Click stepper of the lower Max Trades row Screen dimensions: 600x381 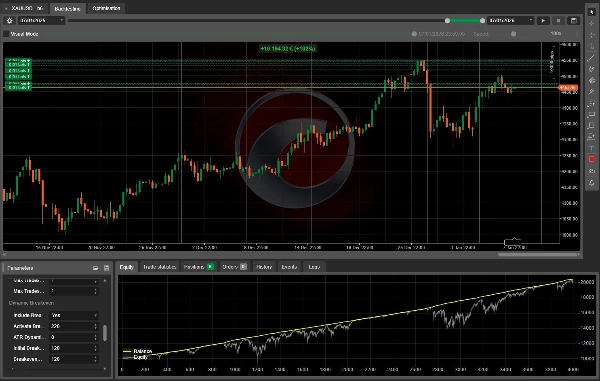[x=96, y=291]
